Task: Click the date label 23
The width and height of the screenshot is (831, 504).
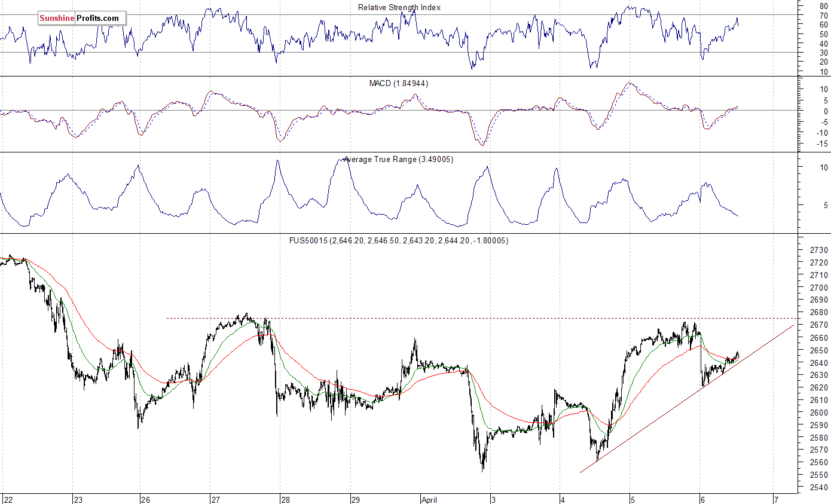Action: [x=78, y=499]
